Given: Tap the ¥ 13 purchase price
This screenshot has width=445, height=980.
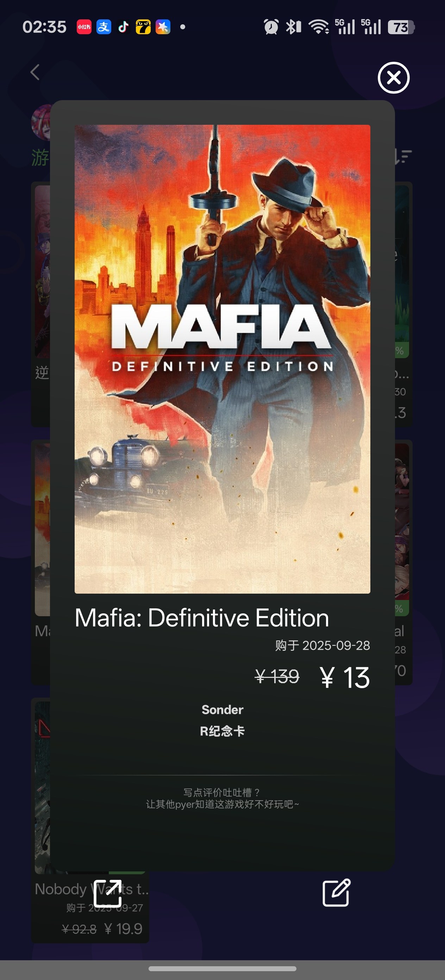Looking at the screenshot, I should click(344, 678).
